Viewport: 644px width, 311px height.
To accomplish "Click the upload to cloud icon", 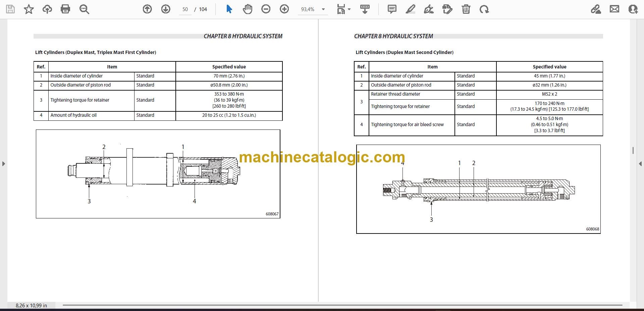I will point(47,9).
